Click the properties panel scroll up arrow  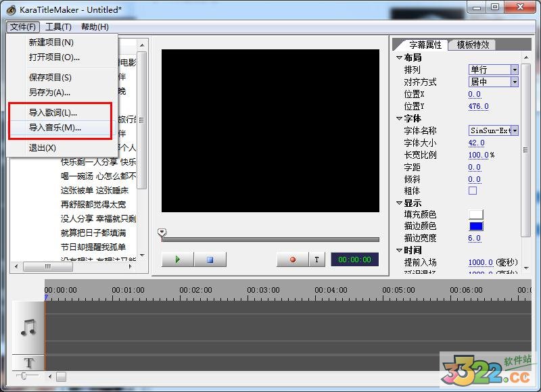(x=526, y=57)
